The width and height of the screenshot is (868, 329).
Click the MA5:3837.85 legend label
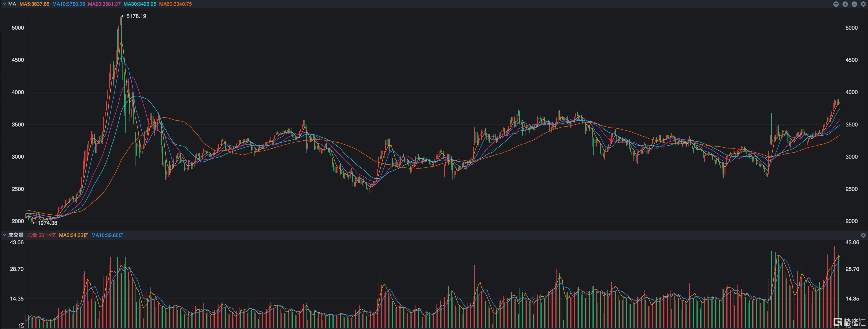pos(34,4)
